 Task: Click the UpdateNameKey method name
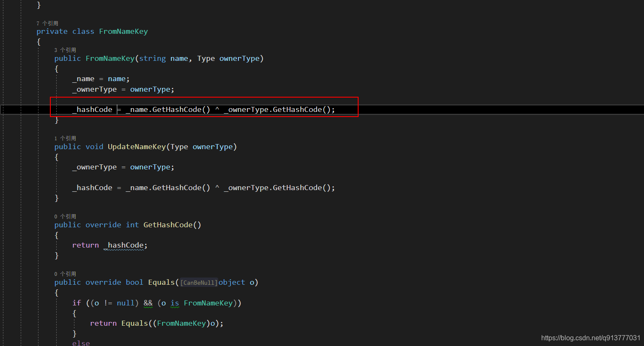pyautogui.click(x=137, y=147)
